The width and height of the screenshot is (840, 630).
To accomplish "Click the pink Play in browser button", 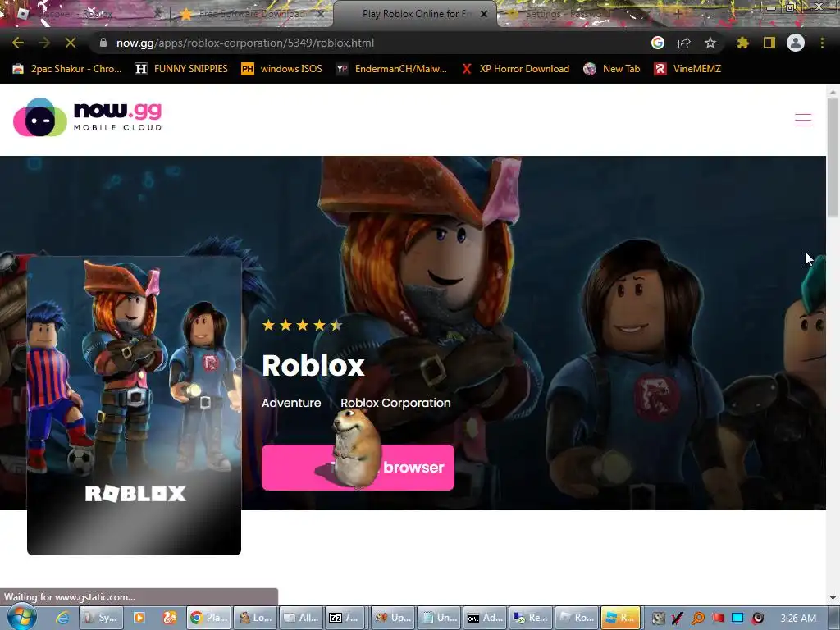I will point(358,467).
